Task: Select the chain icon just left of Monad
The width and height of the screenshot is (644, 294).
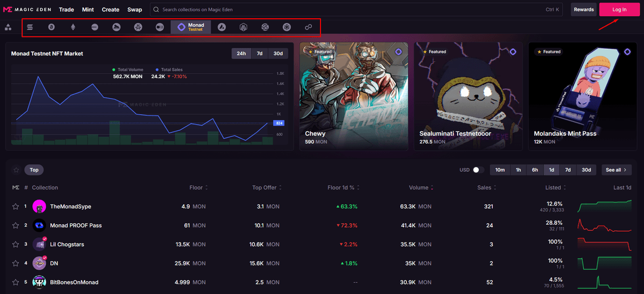Action: 160,27
